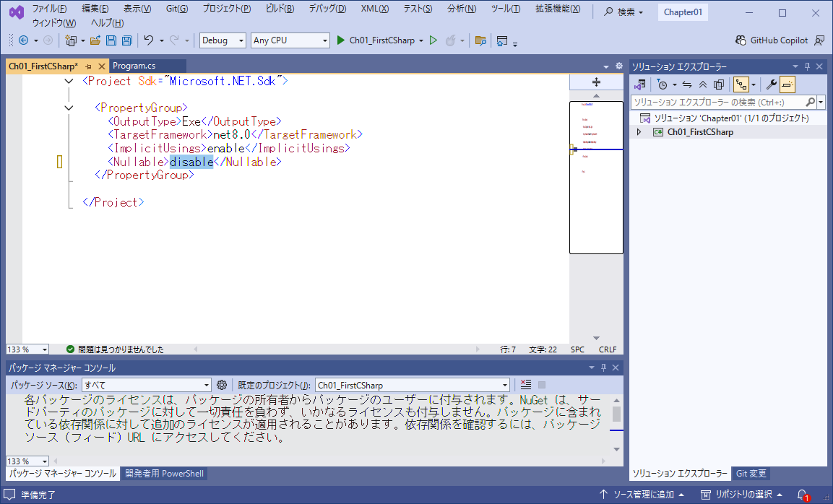Screen dimensions: 833x504
Task: Open the package source dropdown showing すべて
Action: 147,385
